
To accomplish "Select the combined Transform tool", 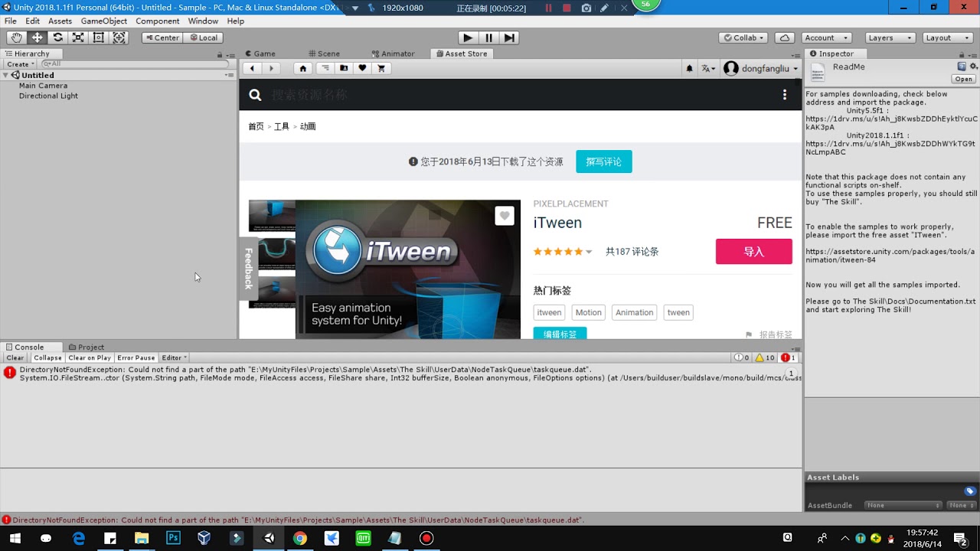I will point(119,37).
